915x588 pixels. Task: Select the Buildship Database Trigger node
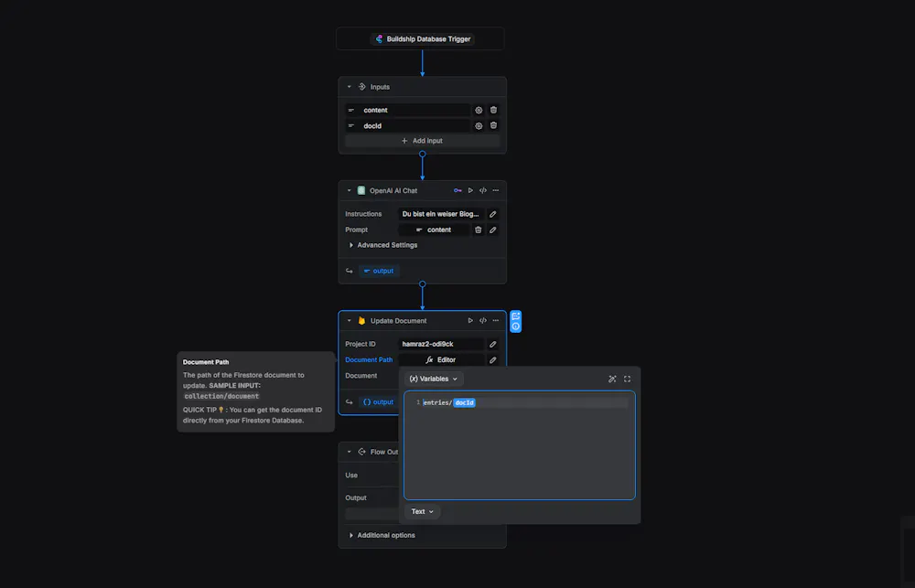pos(420,38)
